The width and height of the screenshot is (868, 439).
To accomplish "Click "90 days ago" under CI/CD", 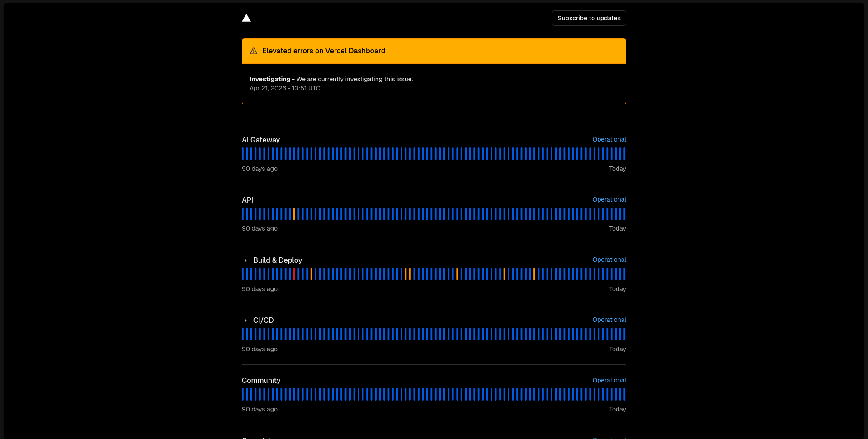I will (x=259, y=349).
